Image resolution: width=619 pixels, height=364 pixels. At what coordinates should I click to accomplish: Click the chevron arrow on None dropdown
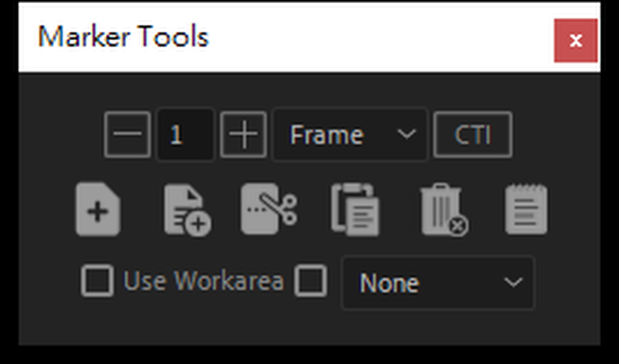(513, 282)
